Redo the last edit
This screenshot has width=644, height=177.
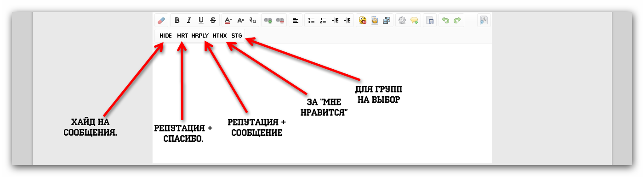pyautogui.click(x=457, y=20)
